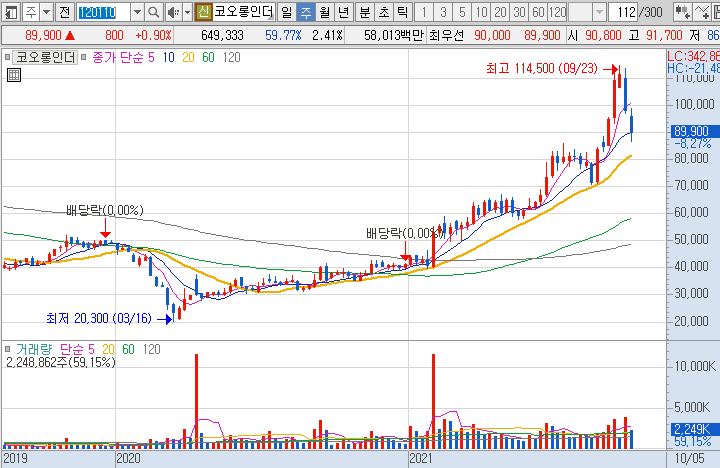This screenshot has width=720, height=468.
Task: Click the square before 거래량 legend
Action: (7, 350)
